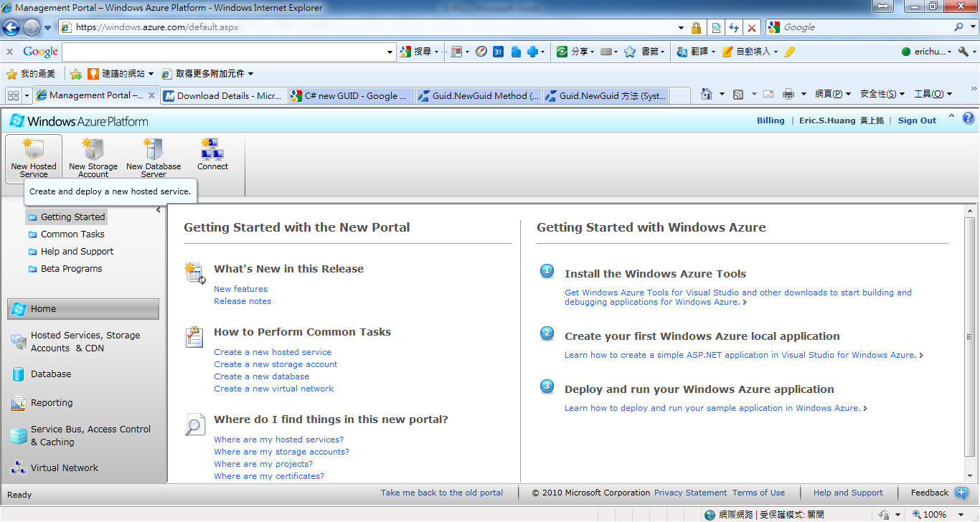This screenshot has width=980, height=522.
Task: Click the page's vertical scrollbar
Action: [970, 343]
